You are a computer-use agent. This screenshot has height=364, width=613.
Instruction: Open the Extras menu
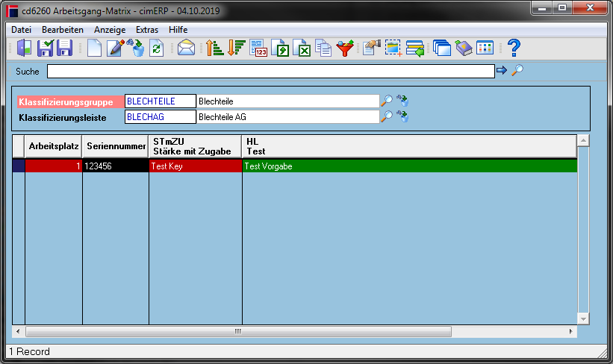pyautogui.click(x=147, y=30)
